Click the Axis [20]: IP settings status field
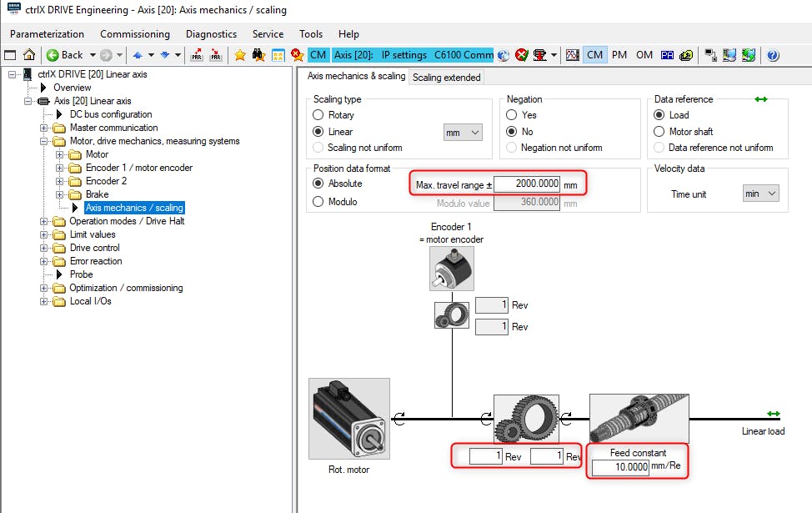The height and width of the screenshot is (513, 812). click(x=413, y=55)
